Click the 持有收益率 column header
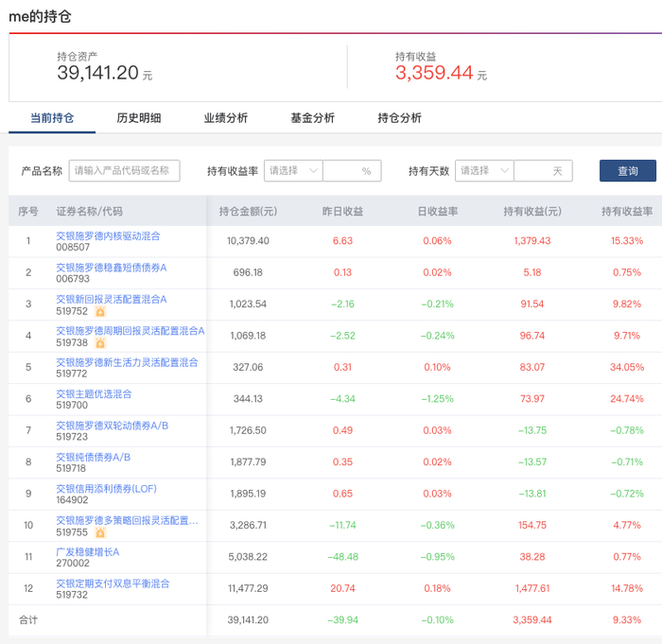This screenshot has height=644, width=662. tap(627, 211)
